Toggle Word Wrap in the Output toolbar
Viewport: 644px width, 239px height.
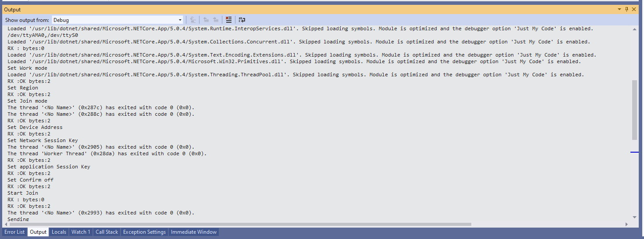coord(242,20)
